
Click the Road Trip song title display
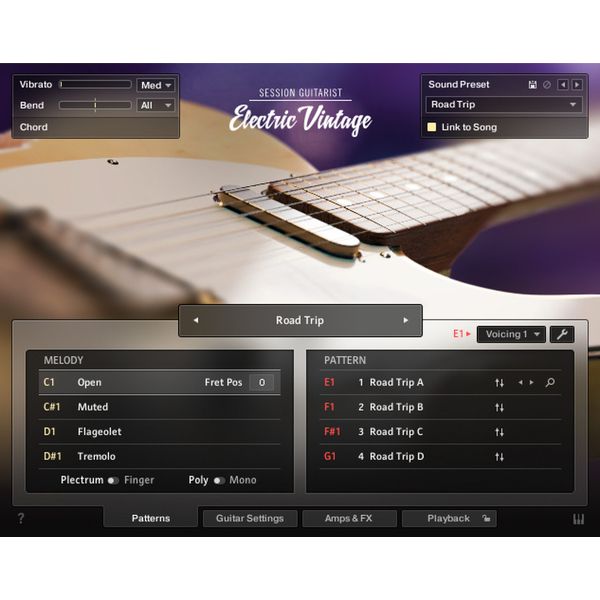pos(300,320)
